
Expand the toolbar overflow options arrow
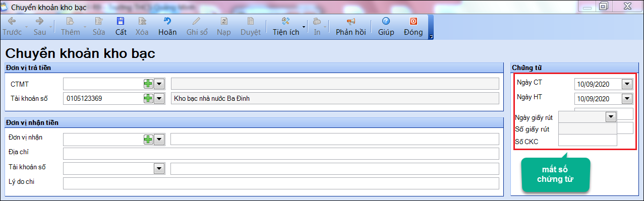coord(431,36)
